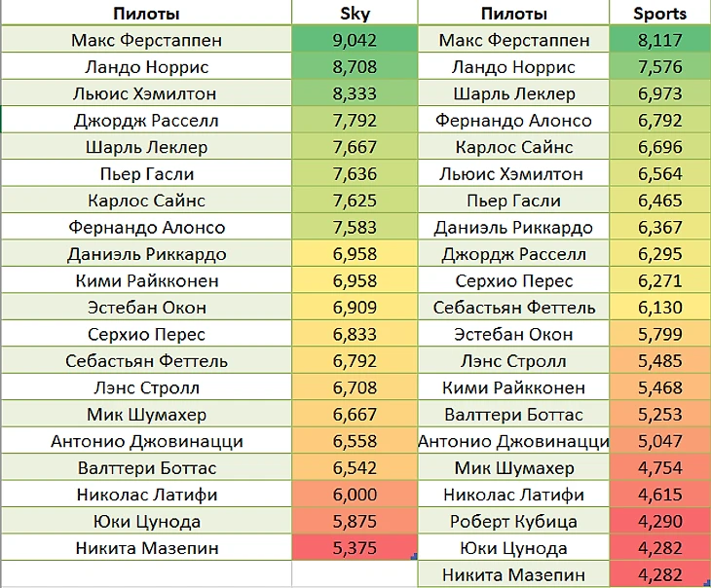The width and height of the screenshot is (711, 588).
Task: Select Никита Мазепин in Sky table
Action: pos(146,548)
